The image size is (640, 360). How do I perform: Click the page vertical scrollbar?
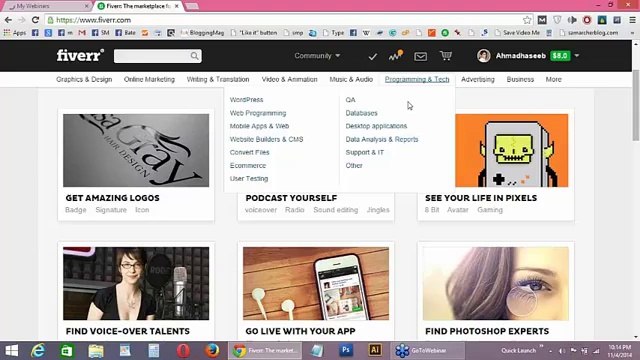pos(636,105)
